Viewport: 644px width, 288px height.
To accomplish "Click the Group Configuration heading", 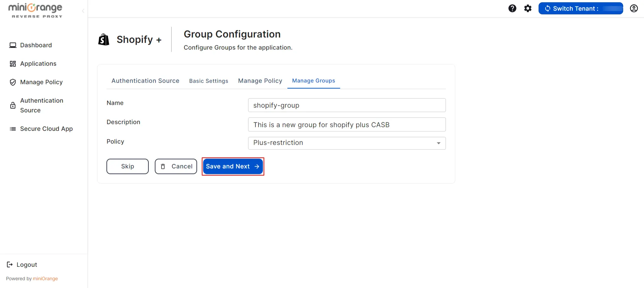I will tap(232, 34).
